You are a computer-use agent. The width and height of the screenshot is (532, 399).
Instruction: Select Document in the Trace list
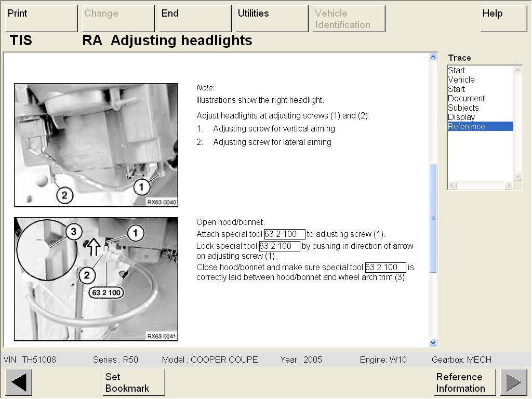coord(466,98)
